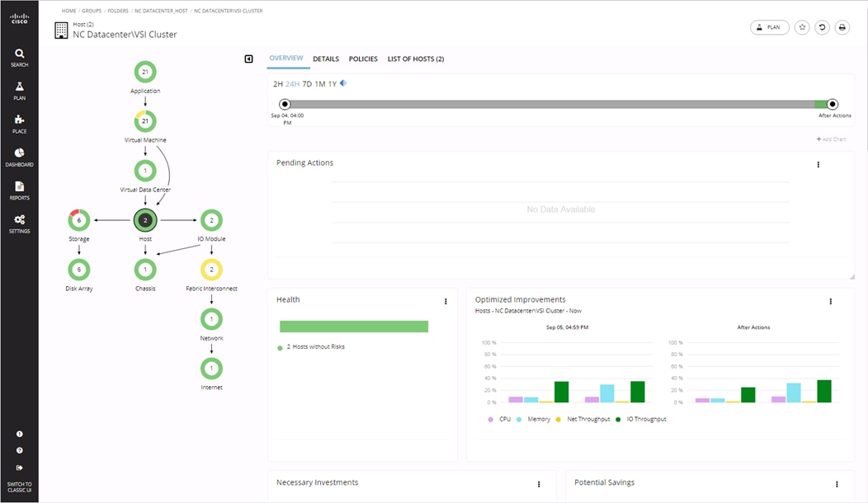Toggle IO Throughput legend
This screenshot has width=868, height=503.
[641, 420]
